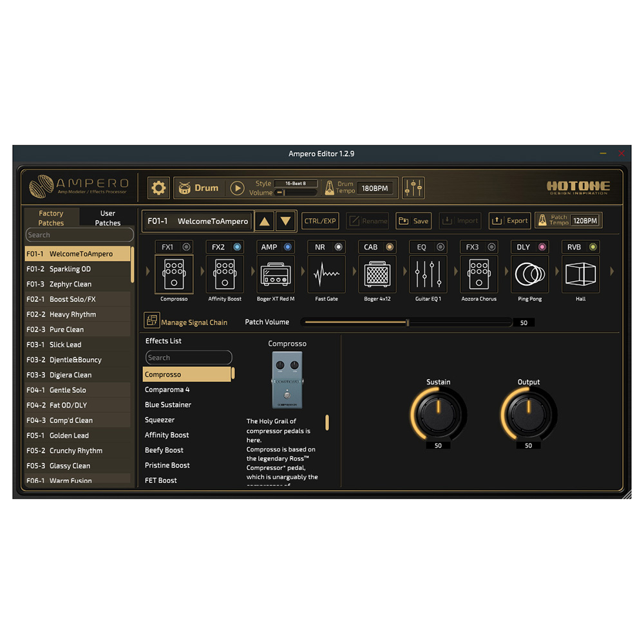Select the Guitar EQ 1 module icon
Viewport: 644px width, 644px height.
pos(428,274)
